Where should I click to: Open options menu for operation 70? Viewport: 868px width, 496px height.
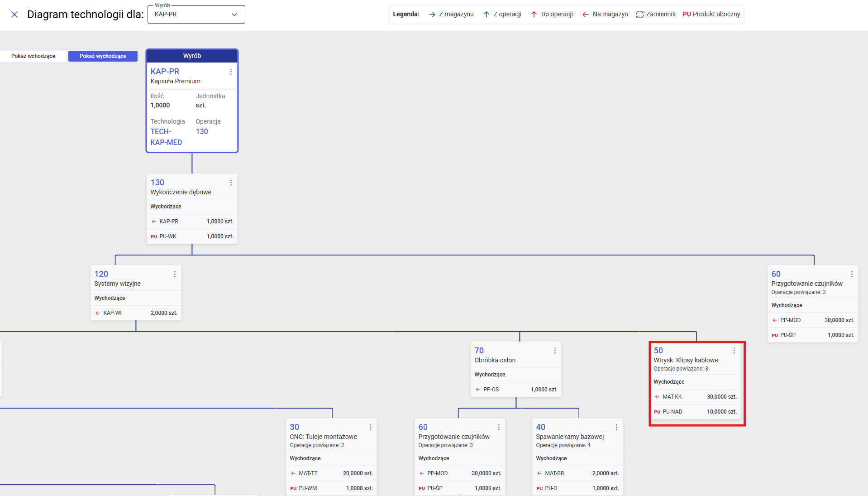coord(555,351)
